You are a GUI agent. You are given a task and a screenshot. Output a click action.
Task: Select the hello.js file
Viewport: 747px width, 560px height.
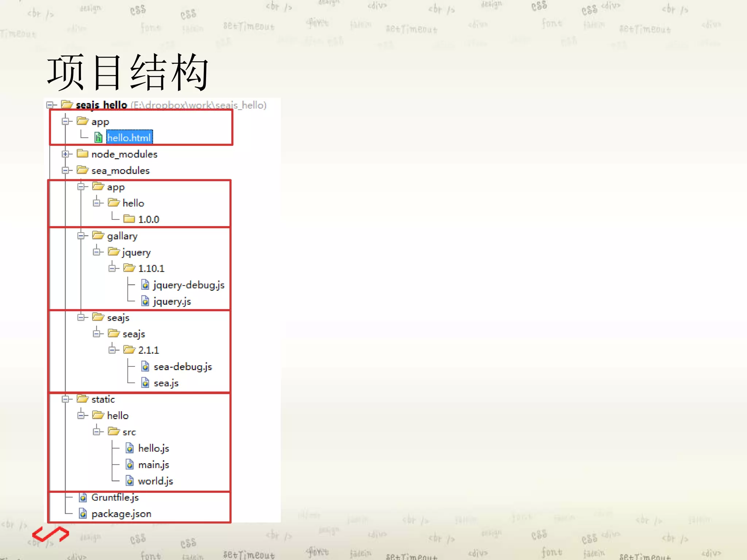click(x=154, y=448)
